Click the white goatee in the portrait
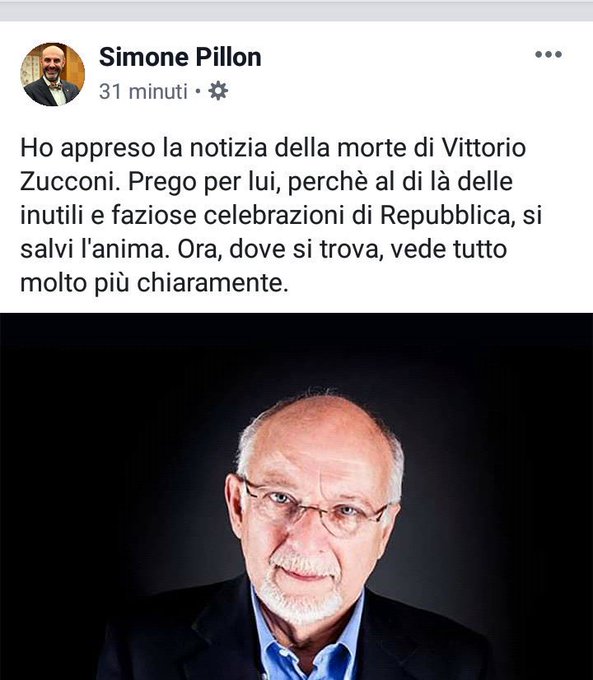Image resolution: width=593 pixels, height=680 pixels. pyautogui.click(x=301, y=592)
